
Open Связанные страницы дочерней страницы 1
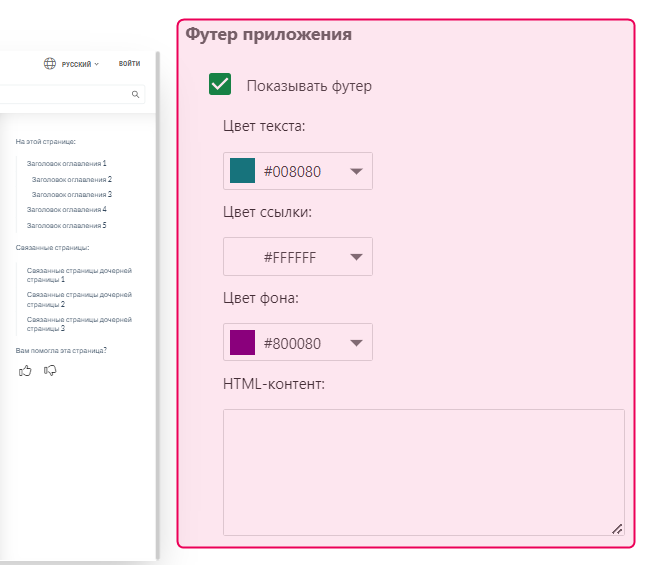[x=79, y=275]
